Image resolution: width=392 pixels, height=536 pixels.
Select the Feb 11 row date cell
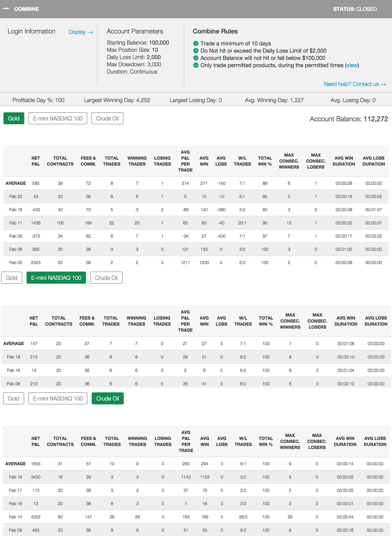[16, 223]
